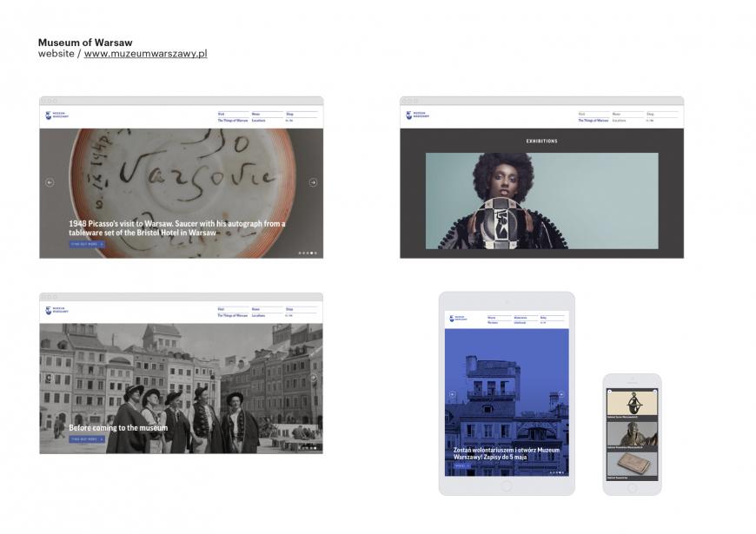Open Visit menu in the Picasso mockup

click(222, 114)
